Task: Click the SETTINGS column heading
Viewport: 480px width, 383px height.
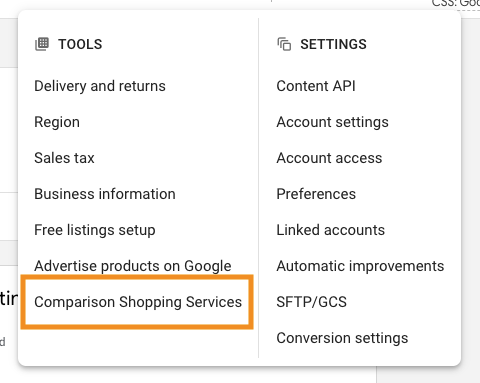Action: [x=333, y=44]
